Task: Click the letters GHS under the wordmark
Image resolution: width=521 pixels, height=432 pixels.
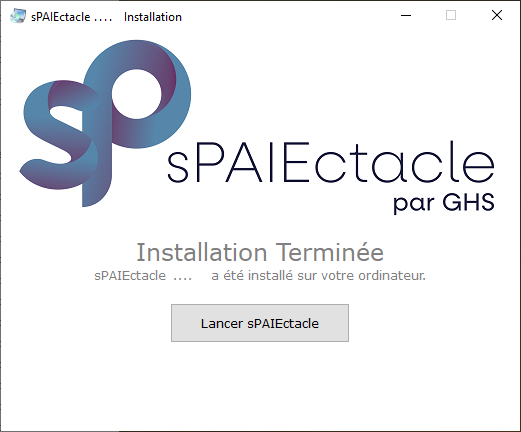Action: pyautogui.click(x=469, y=202)
